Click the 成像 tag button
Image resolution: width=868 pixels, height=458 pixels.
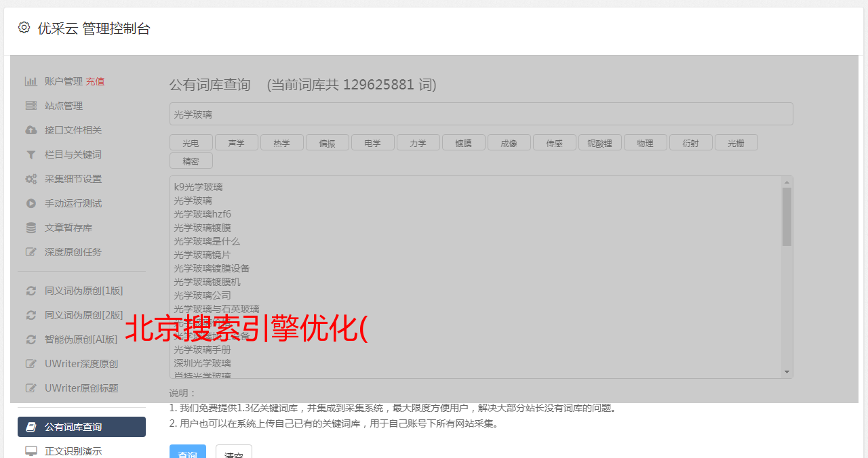point(509,142)
